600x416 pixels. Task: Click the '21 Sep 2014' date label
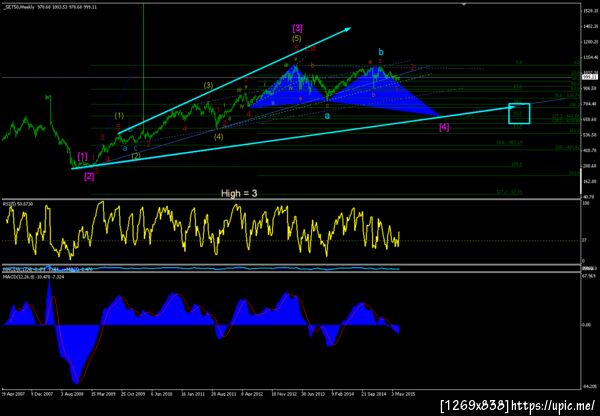tap(373, 393)
